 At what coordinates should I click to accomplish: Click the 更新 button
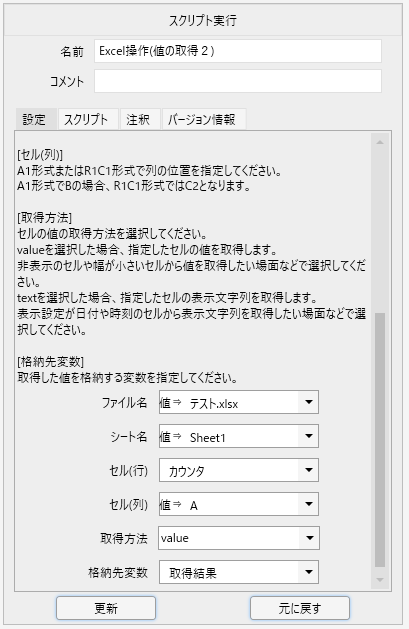106,608
